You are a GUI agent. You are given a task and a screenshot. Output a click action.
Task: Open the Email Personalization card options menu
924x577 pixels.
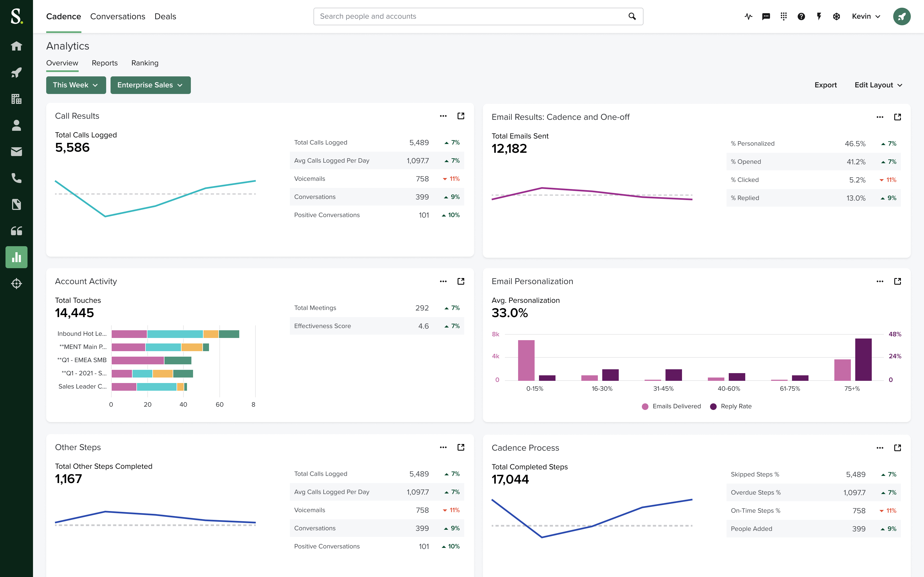pyautogui.click(x=880, y=281)
